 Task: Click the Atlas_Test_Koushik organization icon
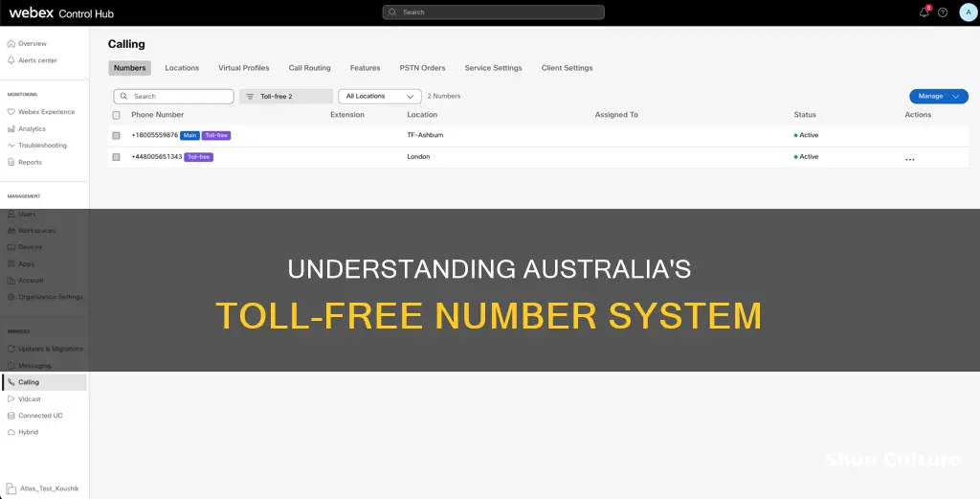11,489
